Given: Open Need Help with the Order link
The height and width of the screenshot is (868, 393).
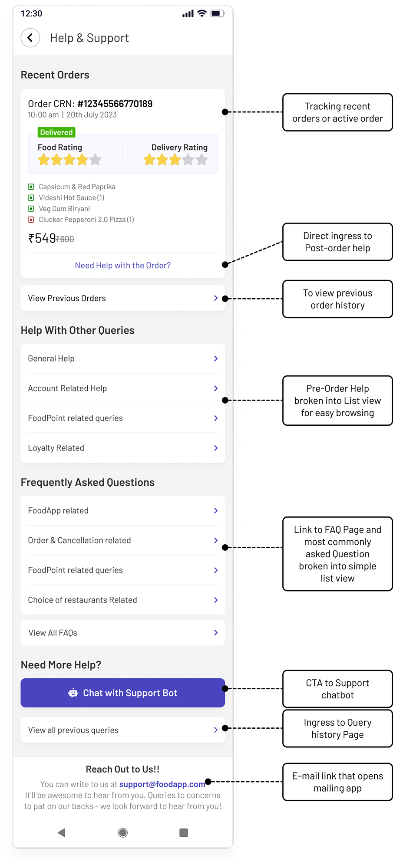Looking at the screenshot, I should (123, 265).
